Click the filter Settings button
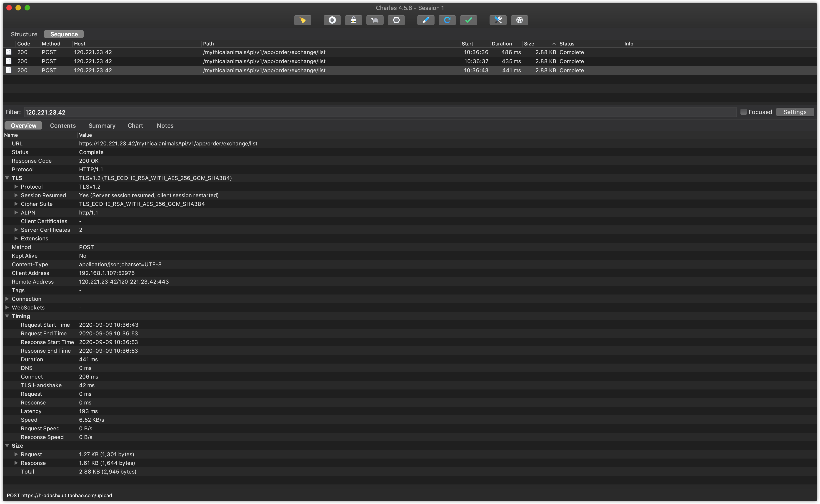 [x=795, y=112]
